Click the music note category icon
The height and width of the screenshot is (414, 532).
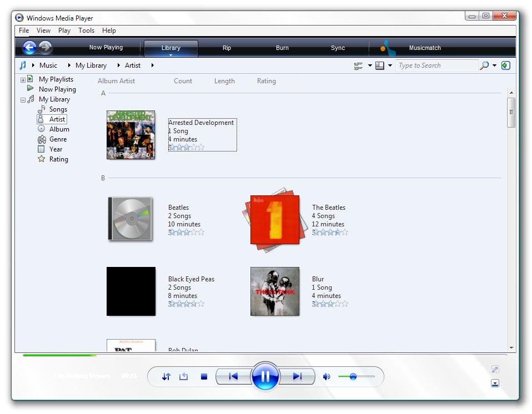pyautogui.click(x=23, y=65)
